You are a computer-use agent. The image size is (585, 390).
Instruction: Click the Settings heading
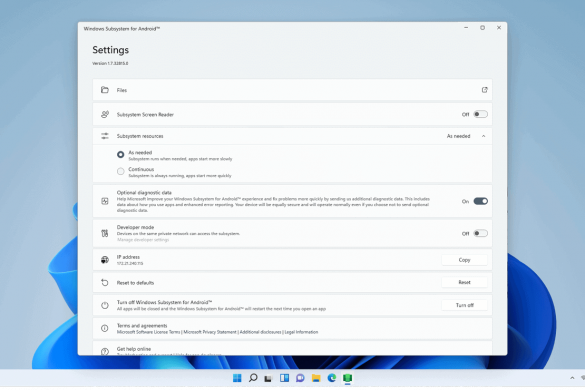(x=110, y=50)
